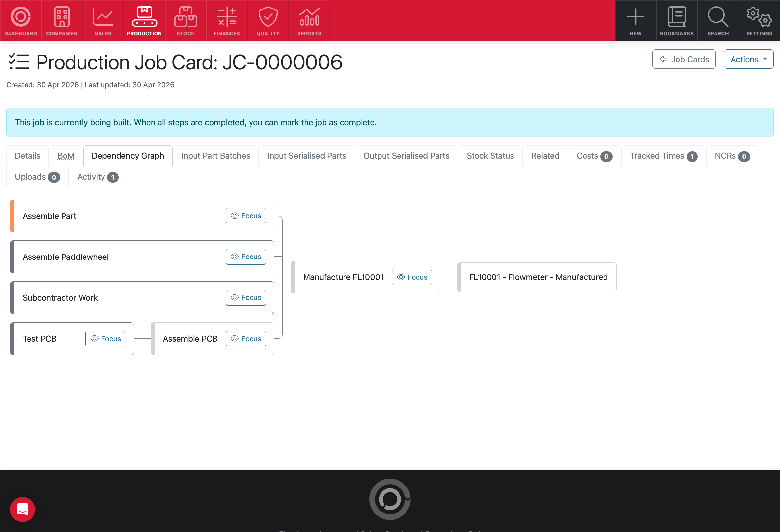Open Input Part Batches tab

pos(215,156)
